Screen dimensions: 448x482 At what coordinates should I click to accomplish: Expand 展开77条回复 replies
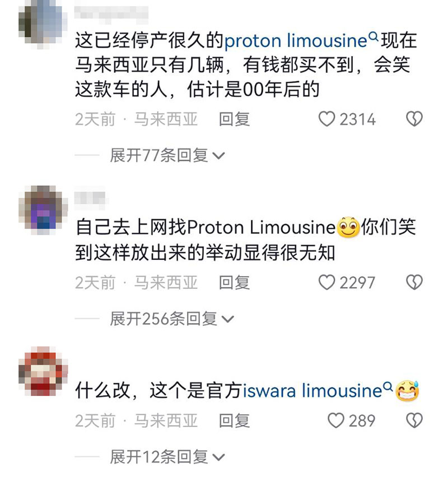pos(167,155)
